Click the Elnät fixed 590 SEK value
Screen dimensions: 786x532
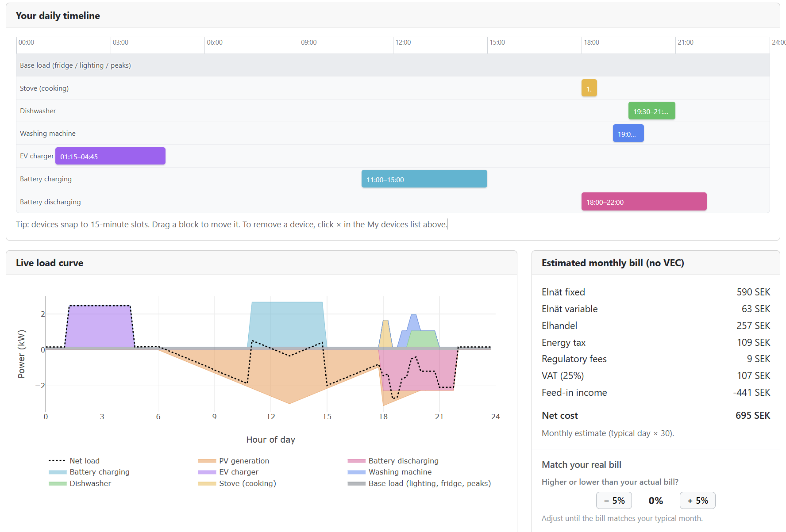click(753, 292)
